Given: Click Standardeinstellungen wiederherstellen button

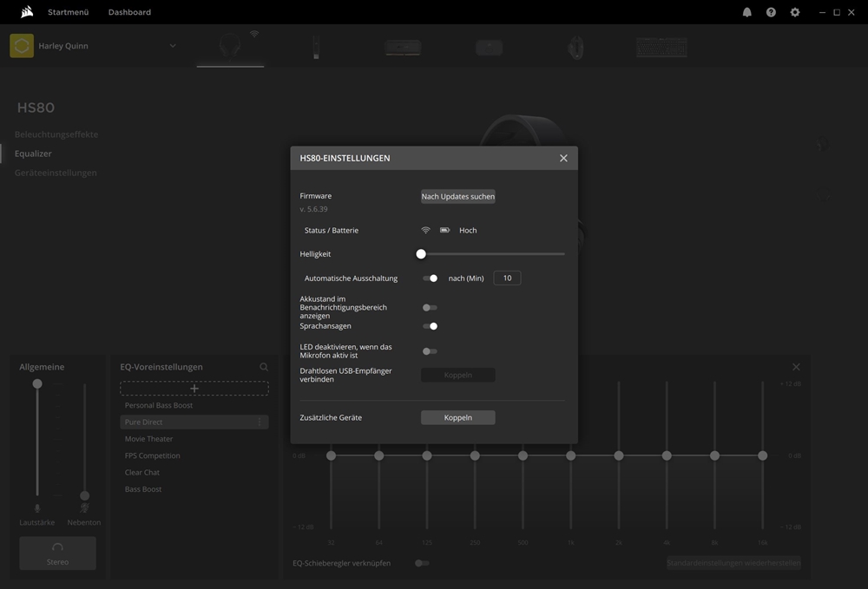Looking at the screenshot, I should click(733, 563).
